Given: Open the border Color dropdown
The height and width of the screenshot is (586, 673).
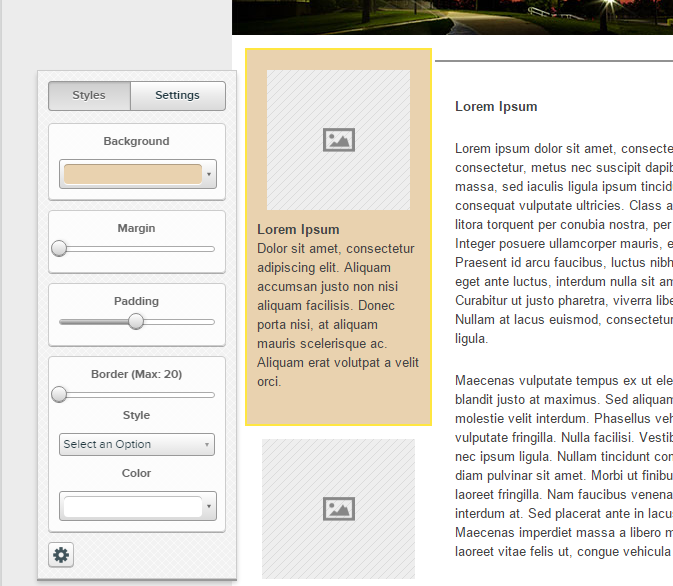Looking at the screenshot, I should [209, 507].
